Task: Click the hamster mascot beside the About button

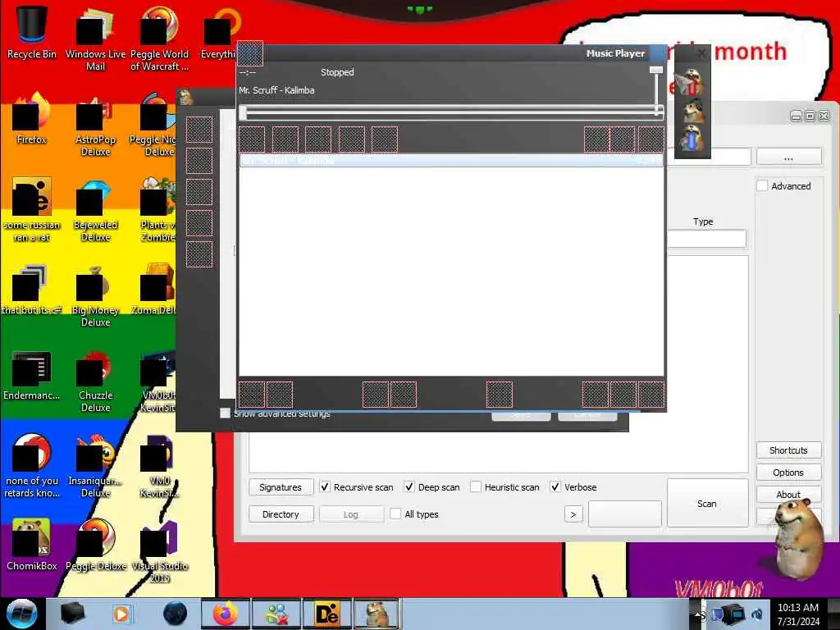Action: [x=798, y=538]
